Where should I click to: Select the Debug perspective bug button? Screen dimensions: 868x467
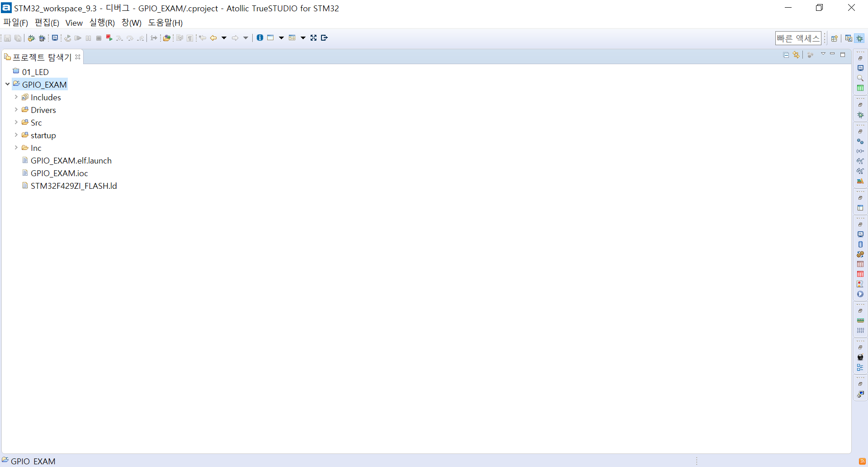pyautogui.click(x=859, y=38)
